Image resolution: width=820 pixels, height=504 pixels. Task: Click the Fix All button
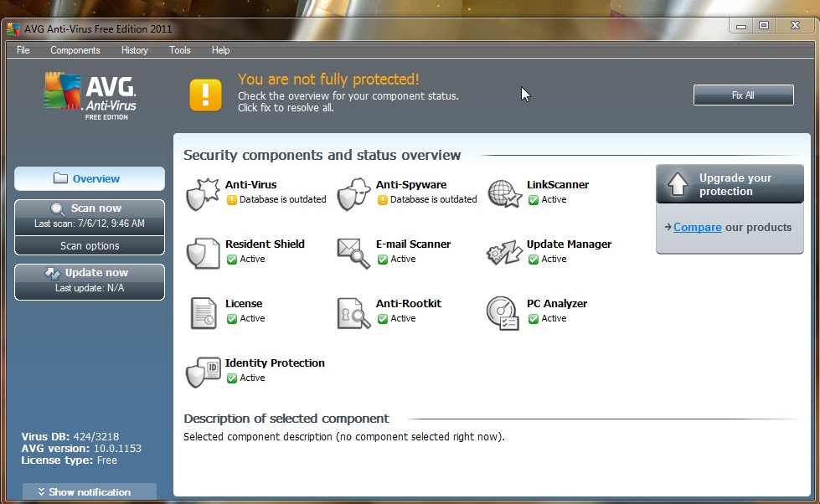coord(743,95)
